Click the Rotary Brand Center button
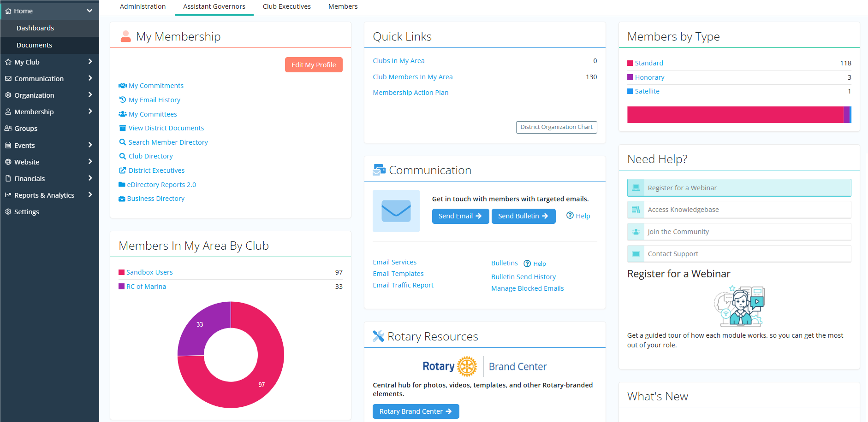Image resolution: width=868 pixels, height=422 pixels. click(416, 411)
